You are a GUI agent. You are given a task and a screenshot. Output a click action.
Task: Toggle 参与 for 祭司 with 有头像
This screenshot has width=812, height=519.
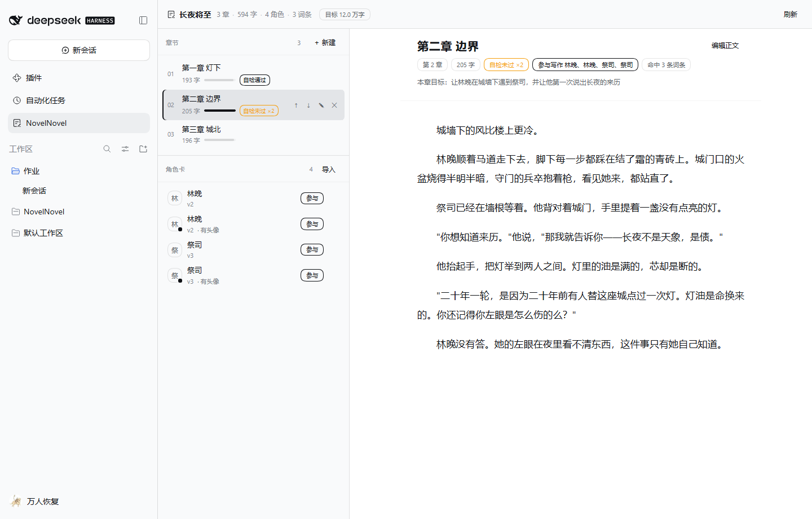coord(312,276)
